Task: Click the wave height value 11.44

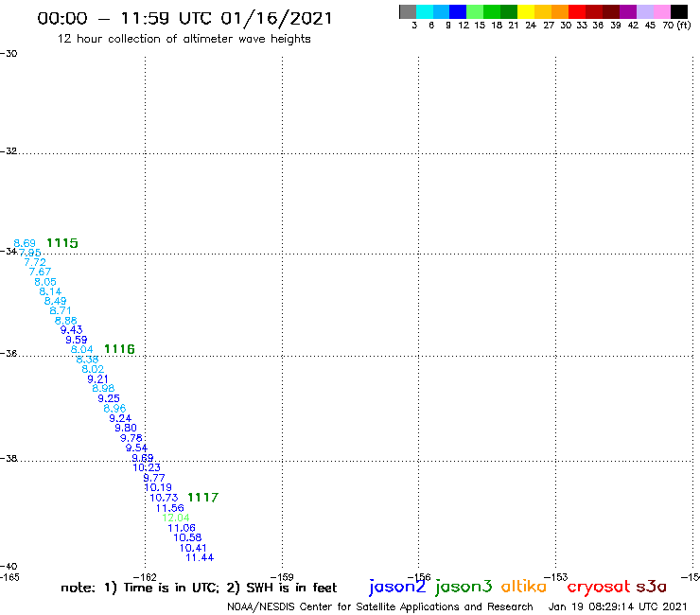Action: (200, 557)
